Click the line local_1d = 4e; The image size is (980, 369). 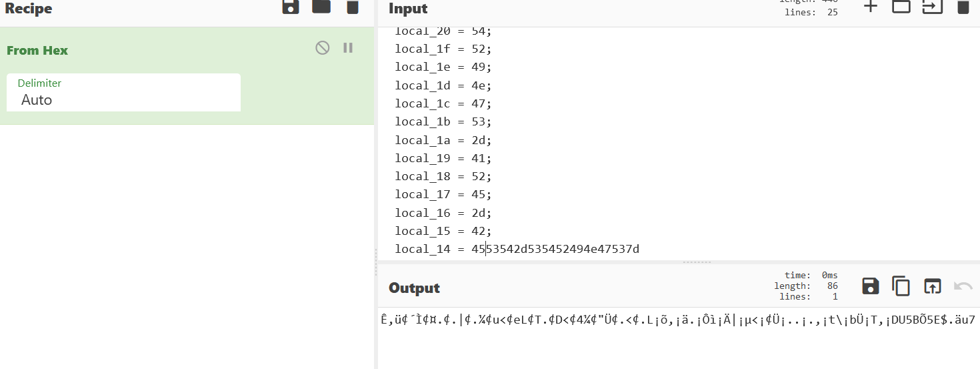coord(443,85)
